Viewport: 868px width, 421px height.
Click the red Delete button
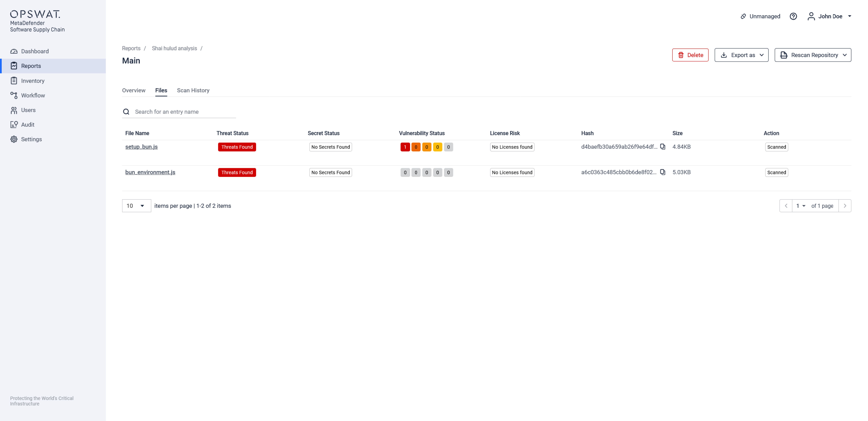(690, 55)
